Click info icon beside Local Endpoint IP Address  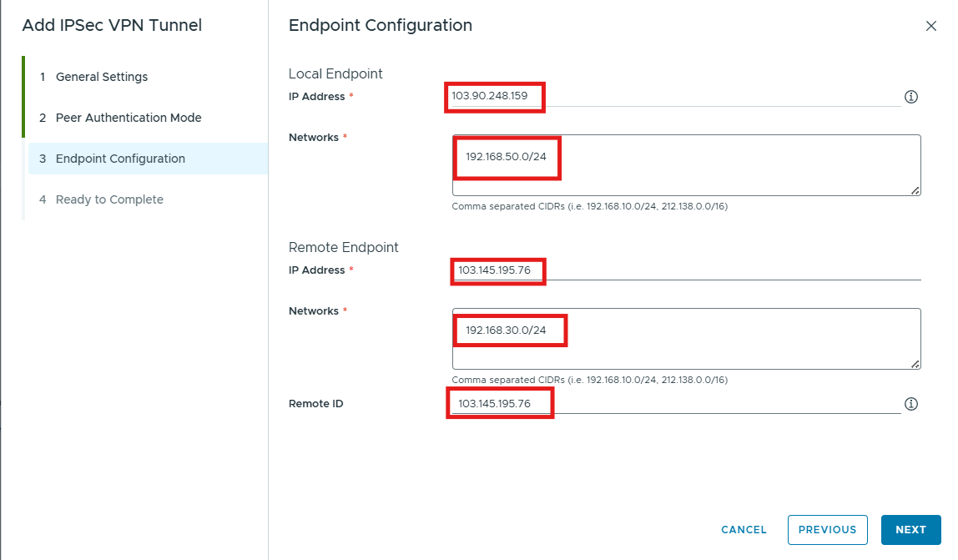911,97
